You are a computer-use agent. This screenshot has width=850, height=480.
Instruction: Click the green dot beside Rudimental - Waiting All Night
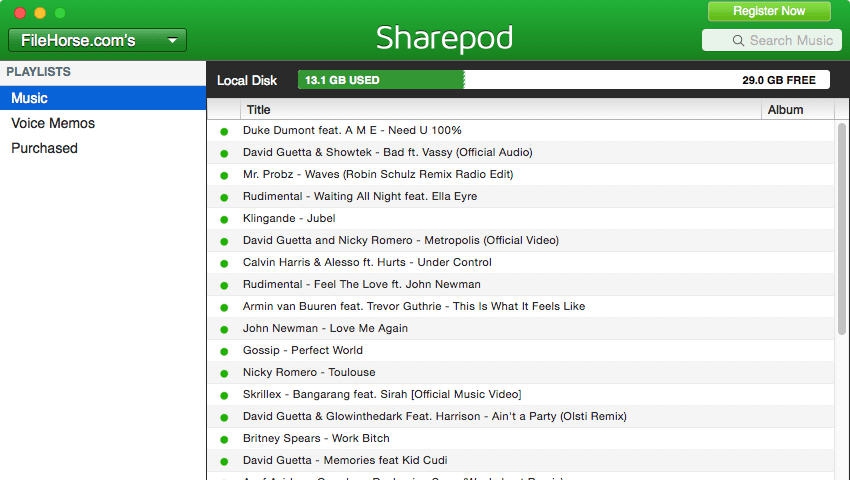pyautogui.click(x=224, y=197)
